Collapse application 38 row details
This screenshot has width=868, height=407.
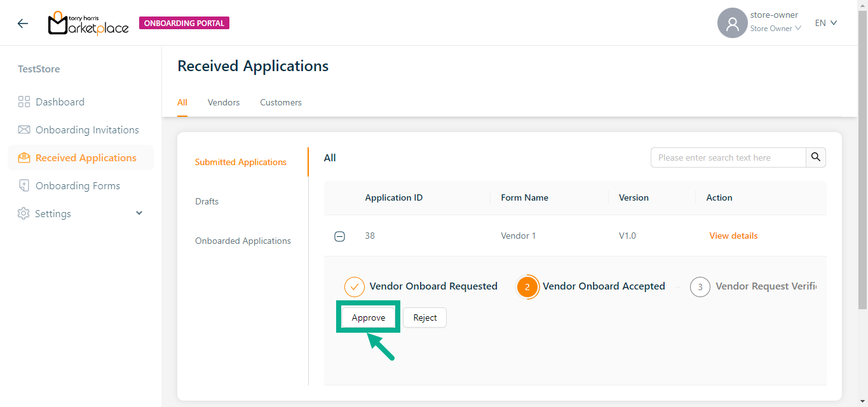pyautogui.click(x=340, y=236)
